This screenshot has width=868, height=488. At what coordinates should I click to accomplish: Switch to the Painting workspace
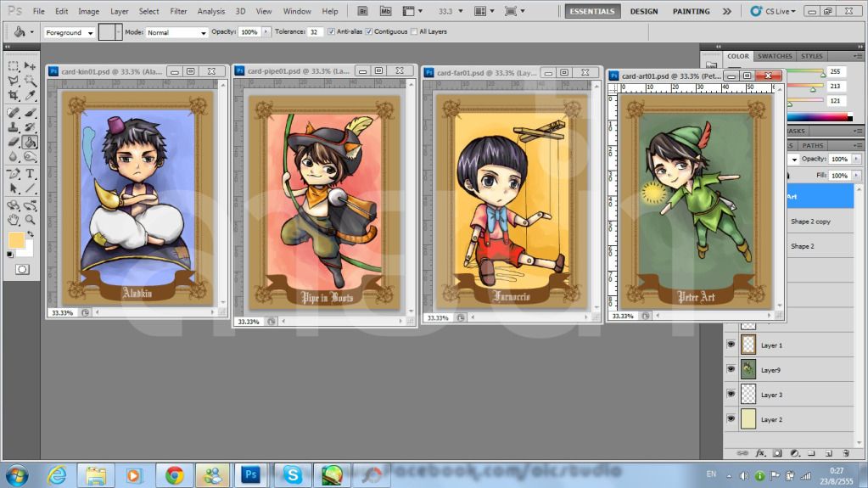tap(691, 11)
